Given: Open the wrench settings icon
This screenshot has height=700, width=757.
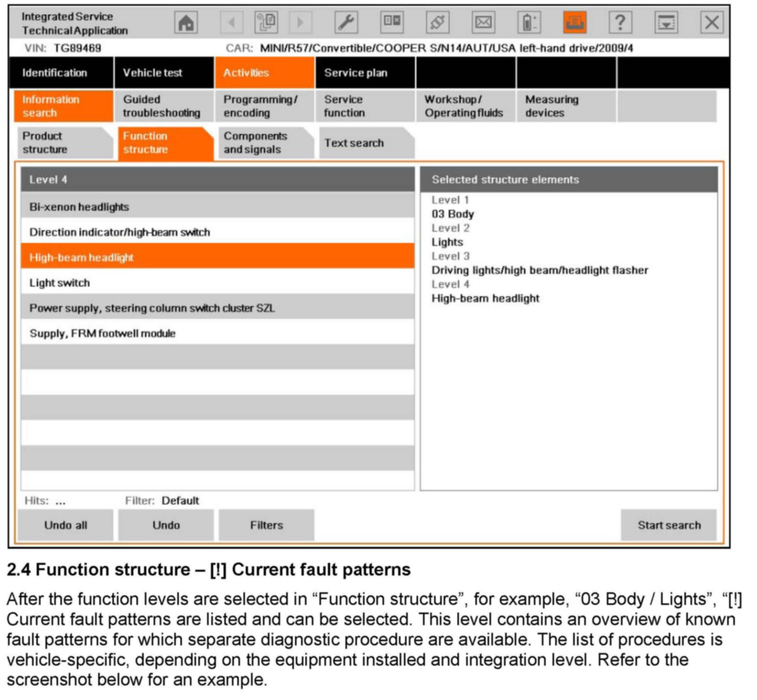Looking at the screenshot, I should pyautogui.click(x=346, y=23).
